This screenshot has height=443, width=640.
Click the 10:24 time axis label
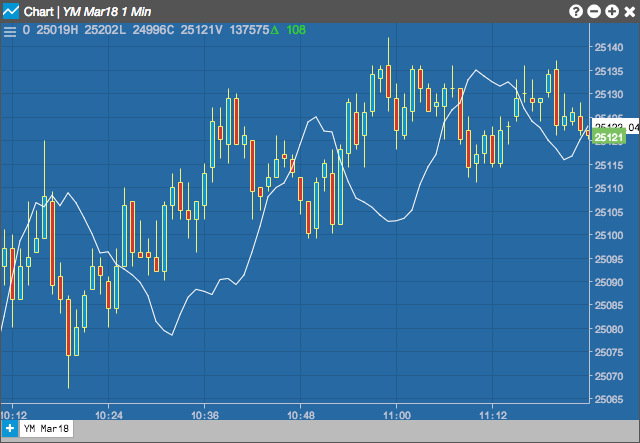point(109,415)
